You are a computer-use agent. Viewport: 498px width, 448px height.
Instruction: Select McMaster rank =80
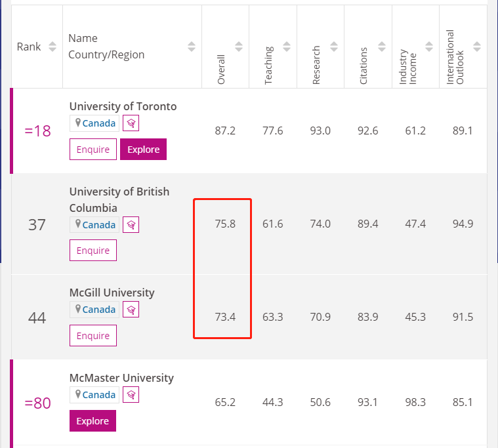coord(37,403)
